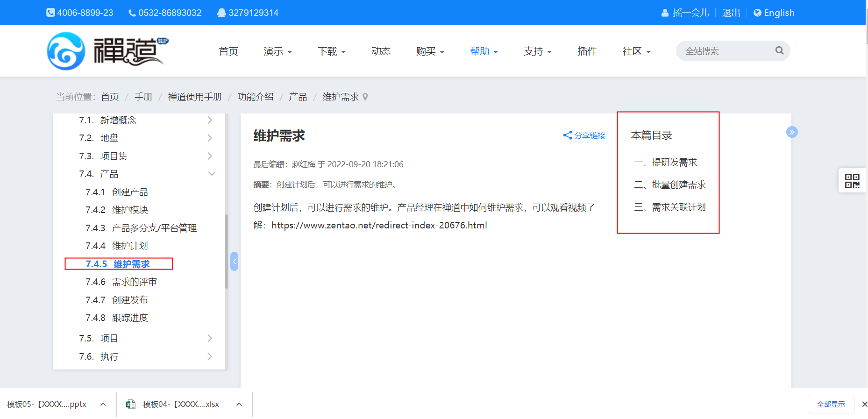
Task: Click the share link icon
Action: 568,135
